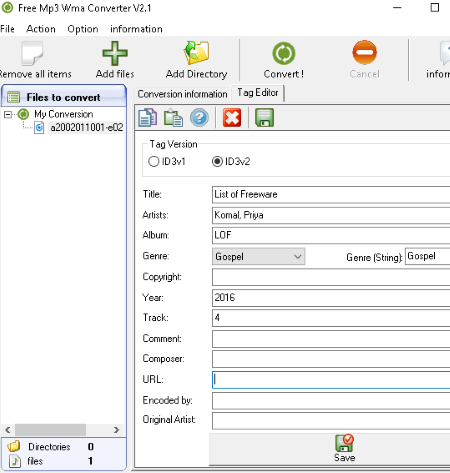Viewport: 450px width, 473px height.
Task: Click the Files to convert panel header
Action: pyautogui.click(x=64, y=96)
